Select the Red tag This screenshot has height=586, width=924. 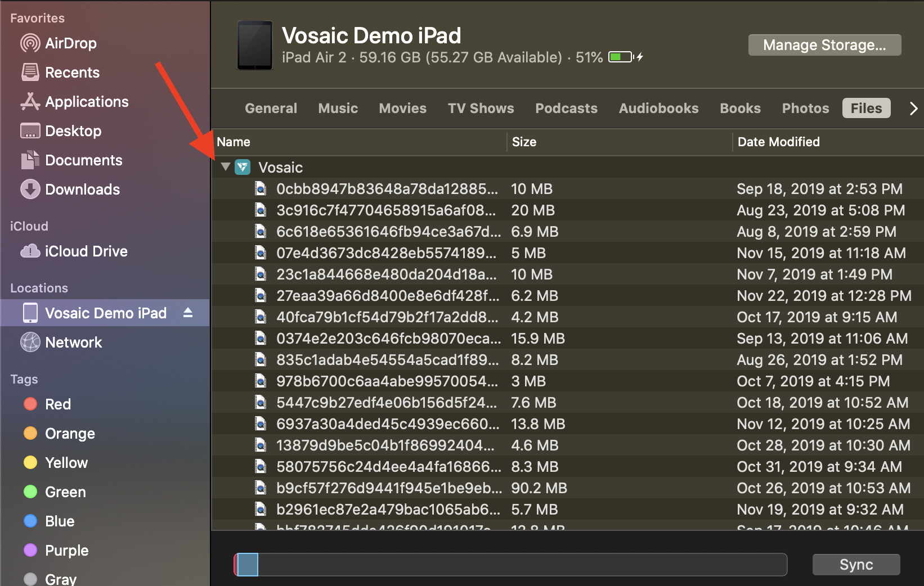tap(47, 404)
